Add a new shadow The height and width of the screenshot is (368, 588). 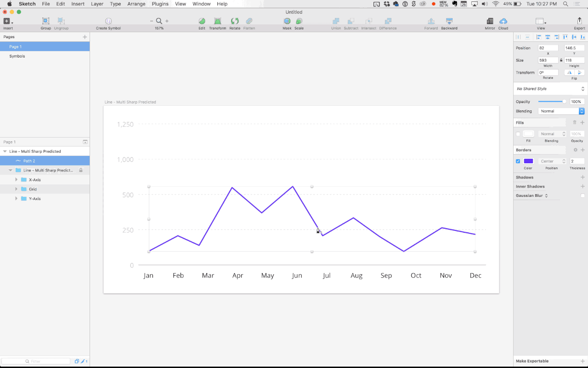582,177
